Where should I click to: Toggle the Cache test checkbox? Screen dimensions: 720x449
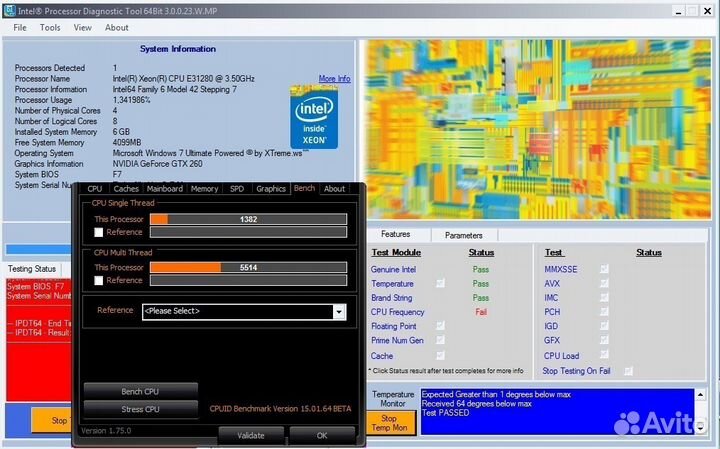(x=440, y=355)
